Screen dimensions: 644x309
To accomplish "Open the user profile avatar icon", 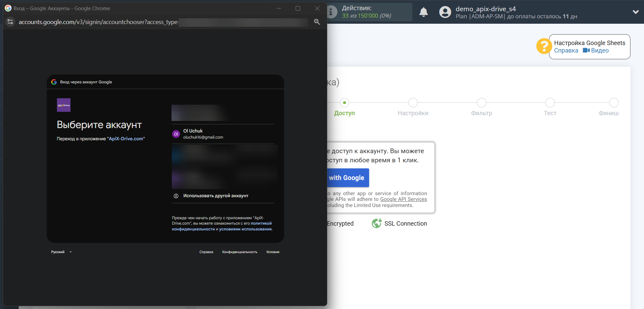I will pos(445,12).
